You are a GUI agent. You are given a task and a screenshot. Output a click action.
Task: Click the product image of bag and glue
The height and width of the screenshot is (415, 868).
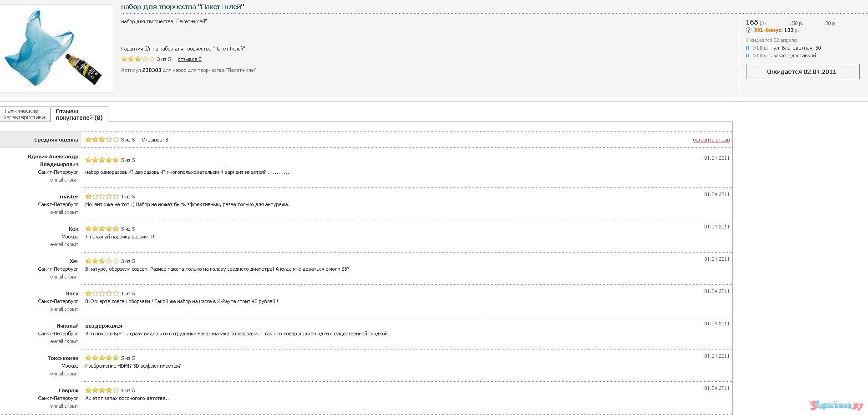point(56,48)
